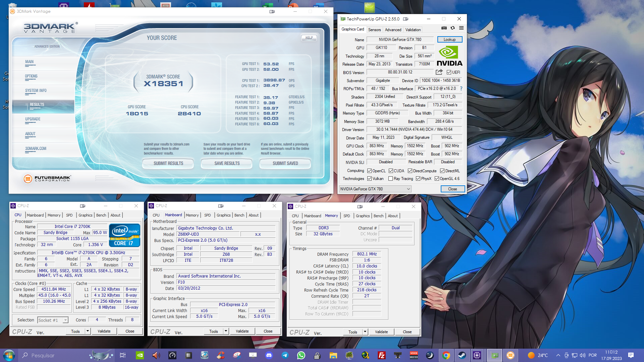Click the taskbar clock showing 17.09.2023
The width and height of the screenshot is (644, 362).
coord(611,355)
